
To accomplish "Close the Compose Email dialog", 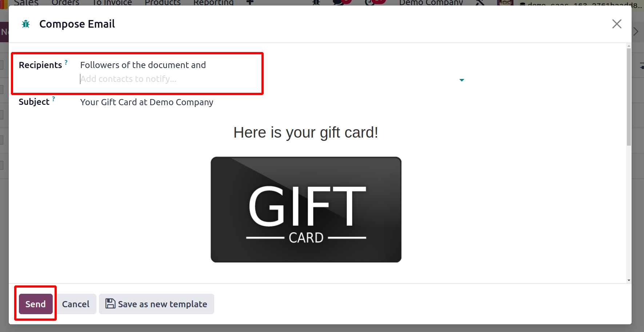I will pos(617,24).
